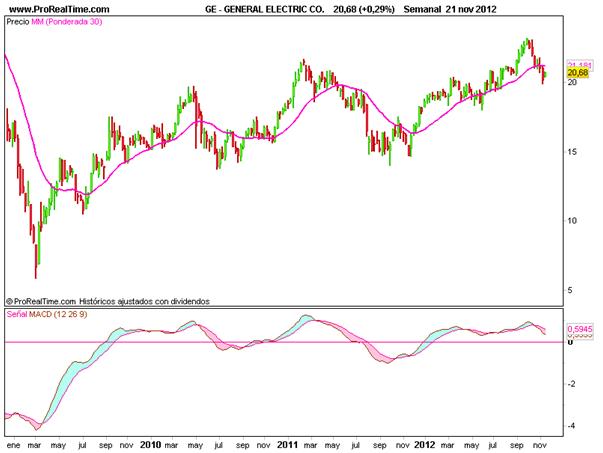Click the price axis value 15
This screenshot has height=453, width=603.
572,152
